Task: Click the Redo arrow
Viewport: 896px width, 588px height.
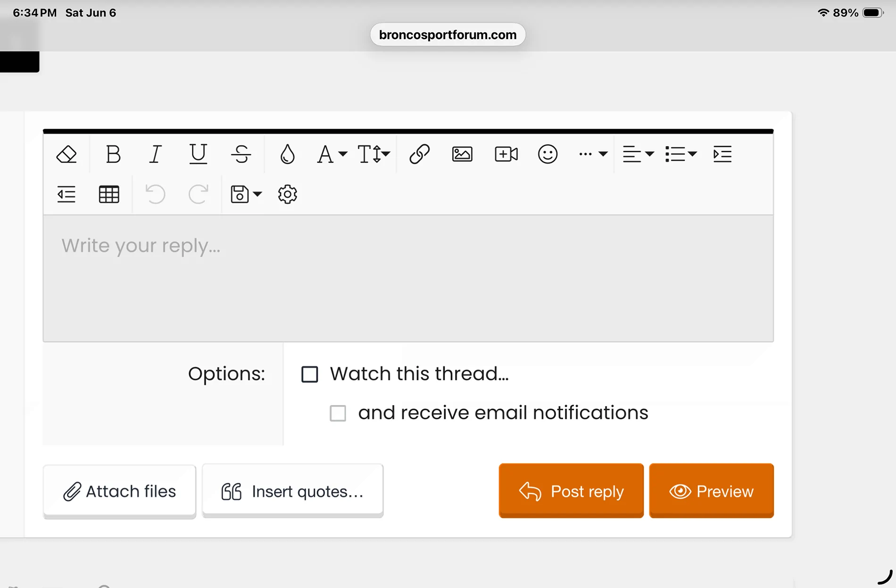Action: pos(198,194)
